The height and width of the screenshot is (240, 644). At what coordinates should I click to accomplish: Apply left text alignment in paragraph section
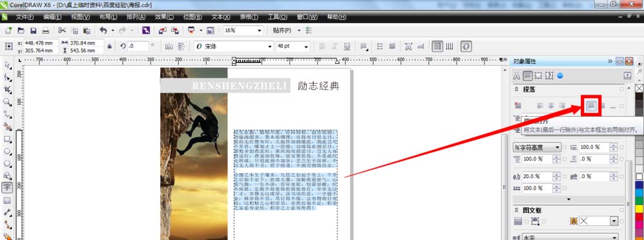541,106
